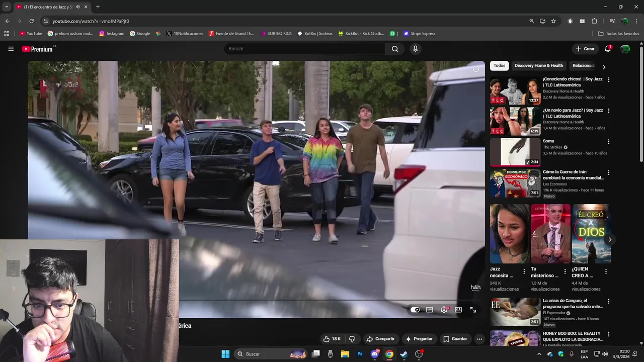Open the Chrome extensions puzzle icon

(x=594, y=21)
